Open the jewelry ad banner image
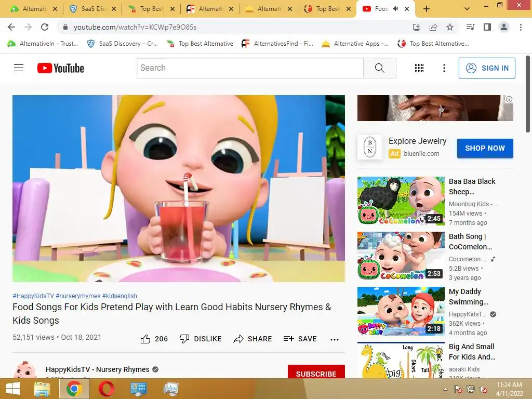This screenshot has width=532, height=399. pyautogui.click(x=435, y=108)
